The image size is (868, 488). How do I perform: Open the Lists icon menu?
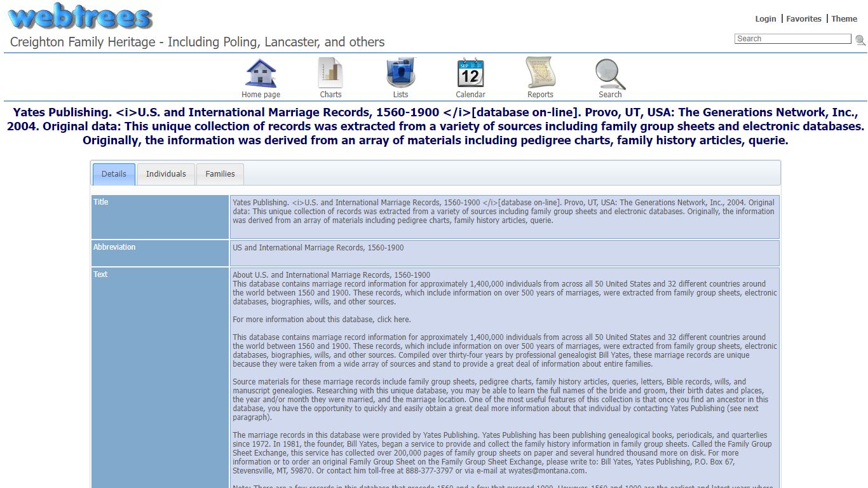[400, 73]
